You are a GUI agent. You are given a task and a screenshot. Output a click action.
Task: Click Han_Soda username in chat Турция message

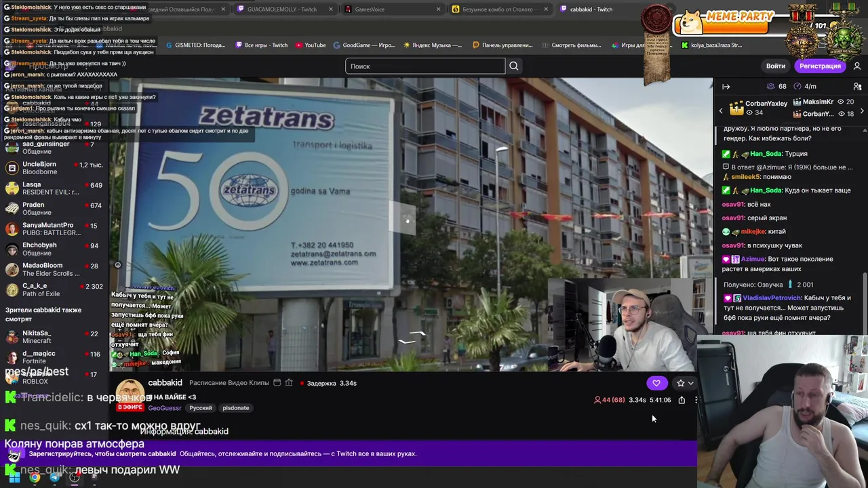click(x=766, y=154)
